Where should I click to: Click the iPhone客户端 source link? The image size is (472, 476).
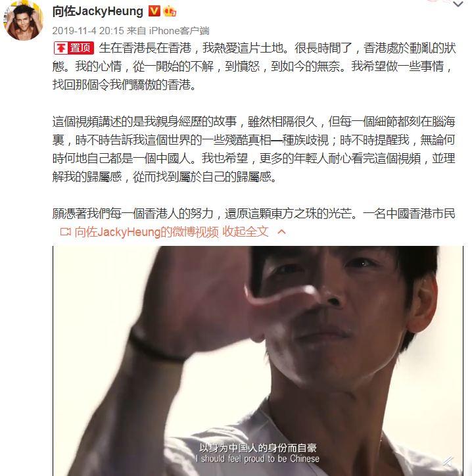coord(179,31)
